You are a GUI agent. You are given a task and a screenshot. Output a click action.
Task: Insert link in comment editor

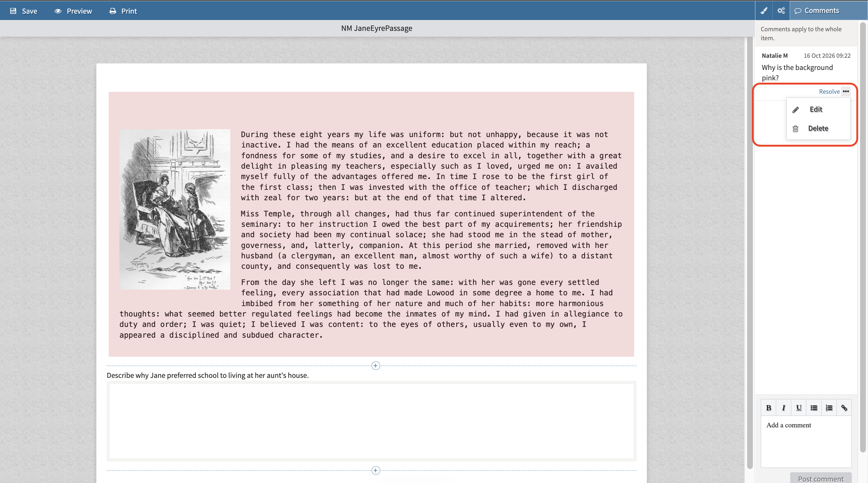[x=844, y=408]
